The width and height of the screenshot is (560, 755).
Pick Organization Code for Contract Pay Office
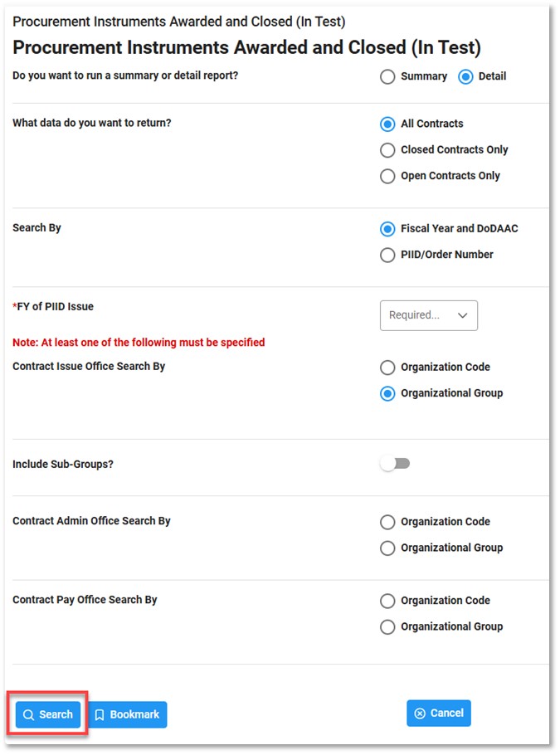pyautogui.click(x=387, y=601)
